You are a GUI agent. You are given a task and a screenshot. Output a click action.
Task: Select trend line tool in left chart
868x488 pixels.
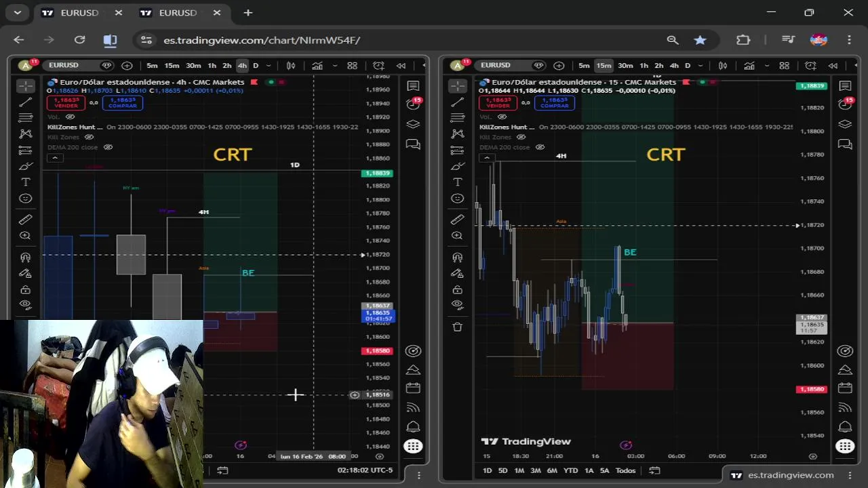pyautogui.click(x=25, y=102)
